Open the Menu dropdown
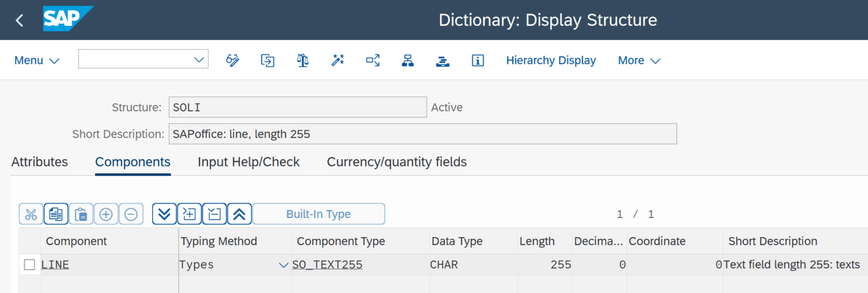The image size is (868, 293). (x=37, y=60)
